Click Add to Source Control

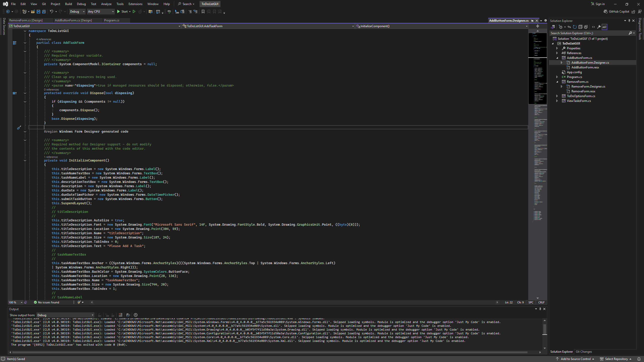[x=575, y=359]
